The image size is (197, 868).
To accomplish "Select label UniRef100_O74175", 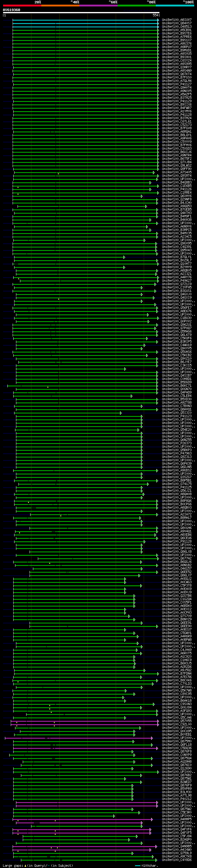I will (176, 484).
